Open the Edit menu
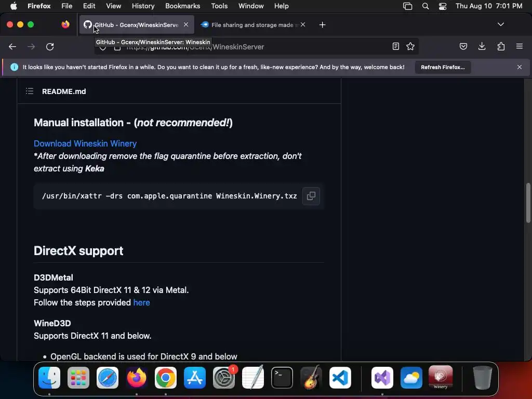This screenshot has height=399, width=532. [x=89, y=6]
